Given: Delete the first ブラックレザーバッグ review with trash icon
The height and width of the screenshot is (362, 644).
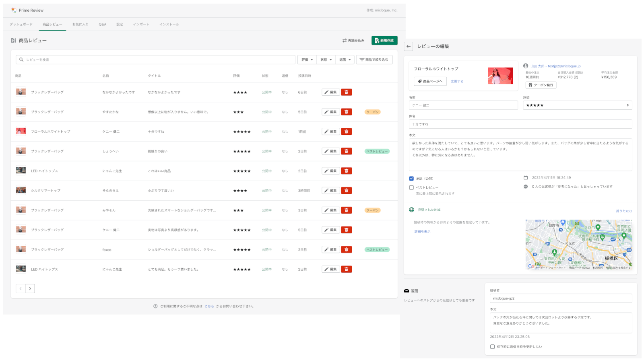Looking at the screenshot, I should (346, 92).
